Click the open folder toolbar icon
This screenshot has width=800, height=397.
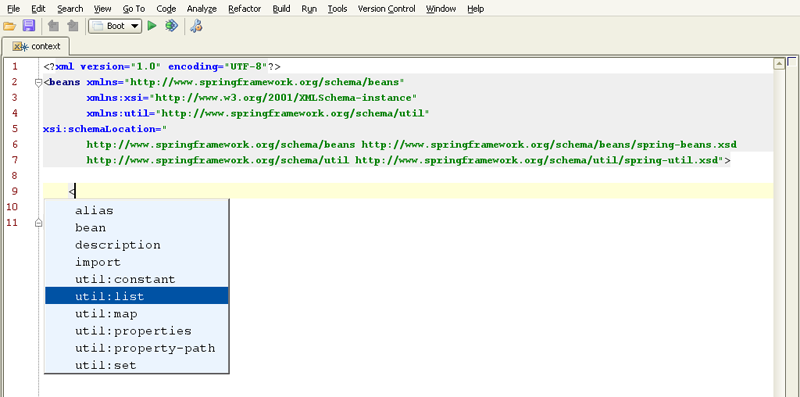[x=9, y=26]
